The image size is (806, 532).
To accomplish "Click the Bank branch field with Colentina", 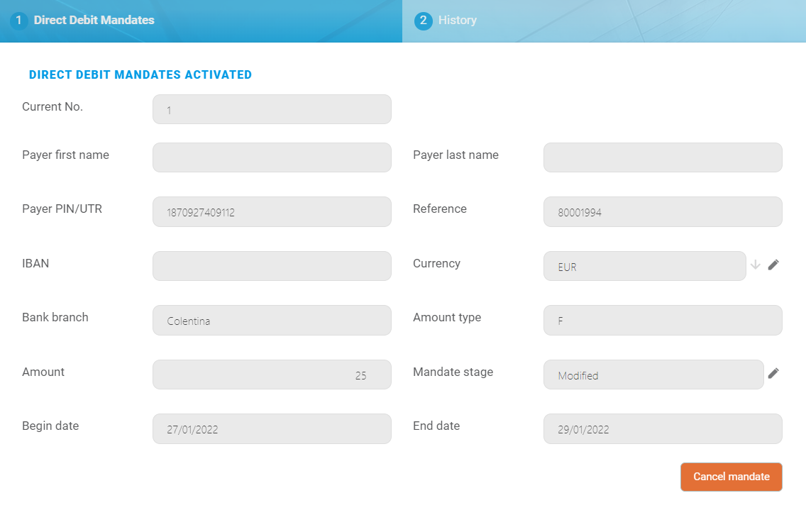I will (272, 321).
